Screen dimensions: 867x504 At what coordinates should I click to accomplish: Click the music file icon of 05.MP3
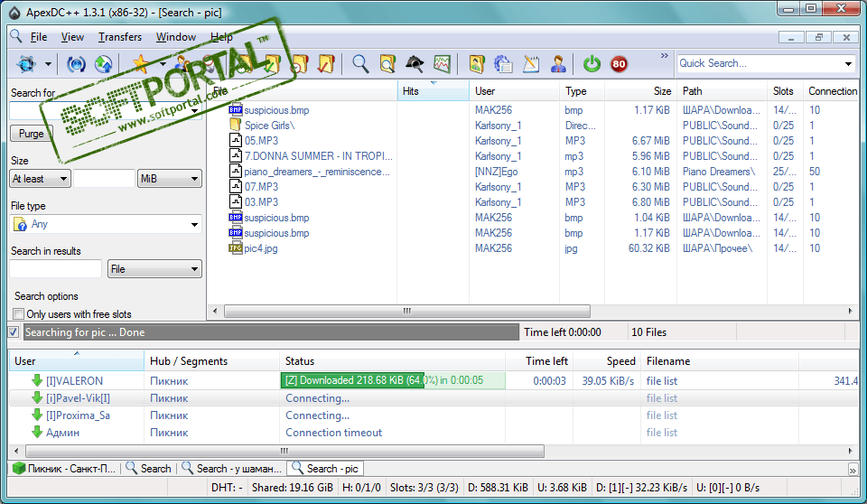pos(236,141)
